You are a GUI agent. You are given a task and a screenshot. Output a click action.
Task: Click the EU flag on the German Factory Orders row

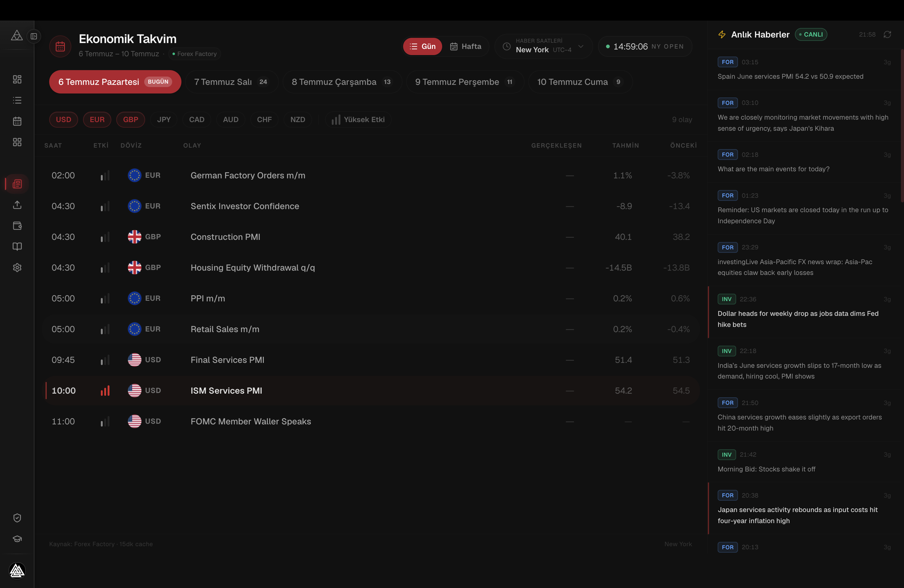coord(134,175)
